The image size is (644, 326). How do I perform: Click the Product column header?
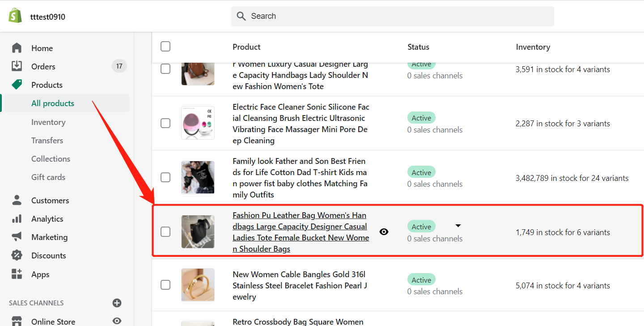(x=246, y=47)
